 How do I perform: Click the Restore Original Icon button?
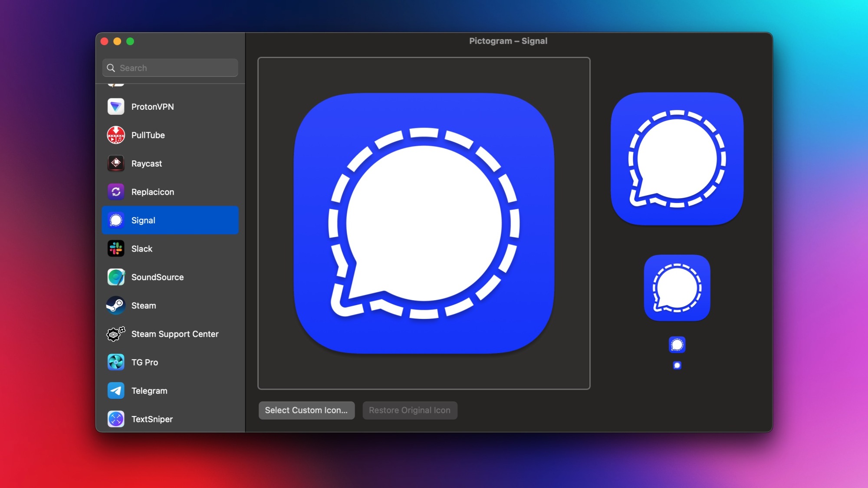(410, 410)
